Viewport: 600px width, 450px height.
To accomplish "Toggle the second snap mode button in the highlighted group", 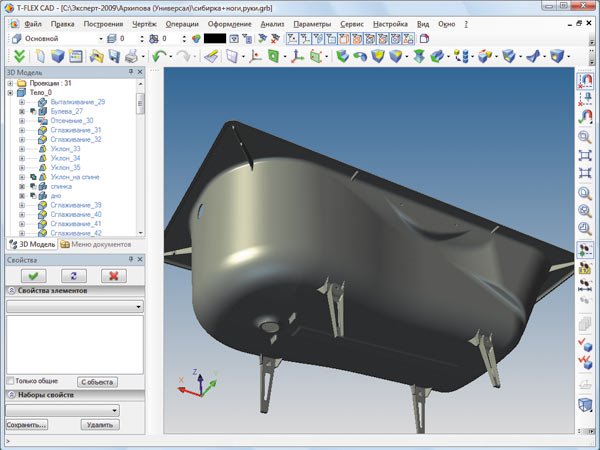I will [x=305, y=39].
